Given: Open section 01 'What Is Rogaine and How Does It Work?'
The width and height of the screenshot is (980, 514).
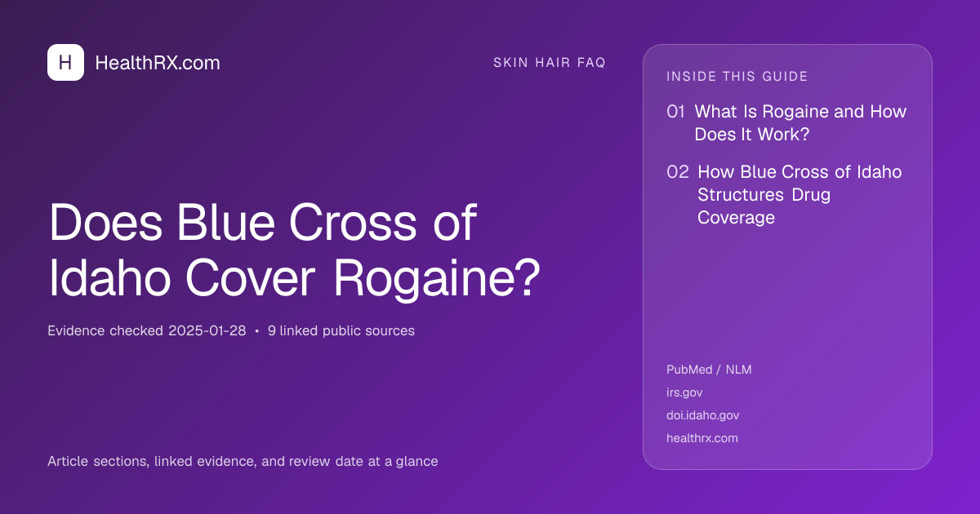Looking at the screenshot, I should coord(786,123).
